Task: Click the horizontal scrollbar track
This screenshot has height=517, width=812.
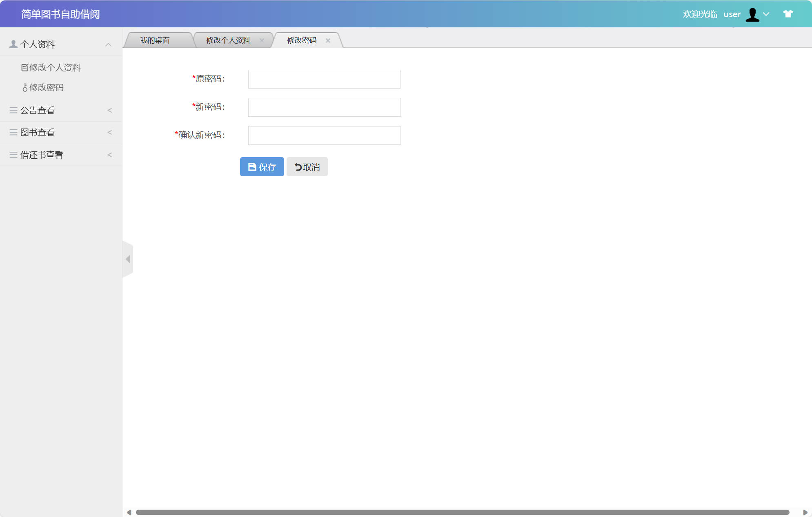Action: coord(462,513)
